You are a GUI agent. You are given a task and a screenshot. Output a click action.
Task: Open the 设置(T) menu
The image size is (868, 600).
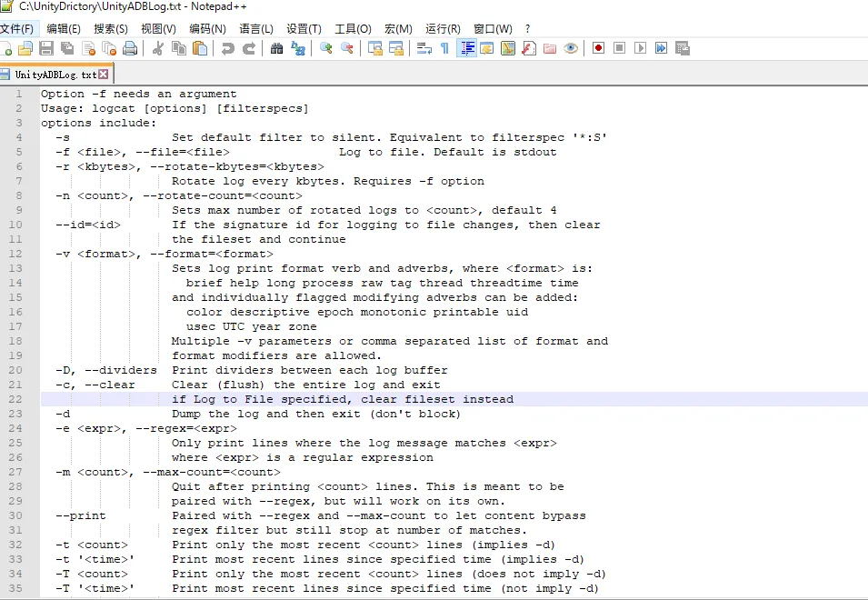click(x=304, y=29)
